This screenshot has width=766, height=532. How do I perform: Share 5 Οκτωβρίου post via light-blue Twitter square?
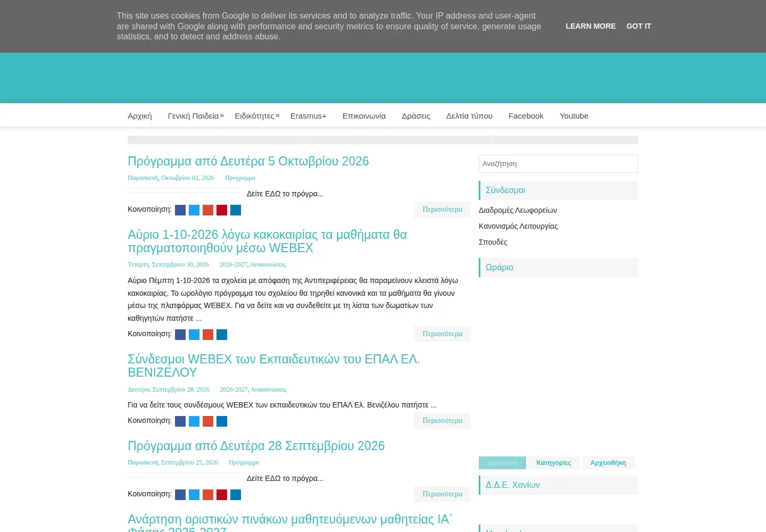194,210
